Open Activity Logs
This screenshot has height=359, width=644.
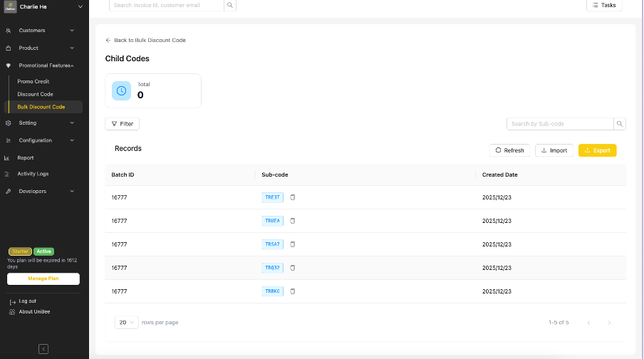pyautogui.click(x=33, y=174)
